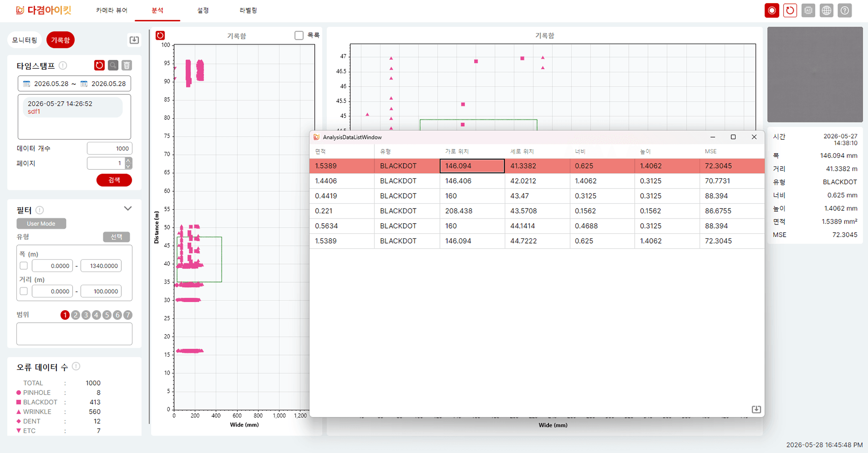Open the start date calendar picker
868x453 pixels.
point(27,84)
